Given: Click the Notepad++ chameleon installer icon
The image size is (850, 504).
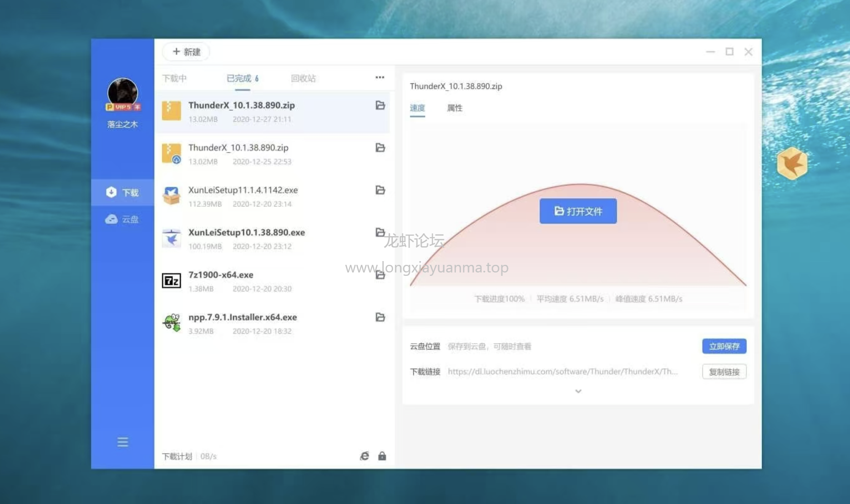Looking at the screenshot, I should point(171,323).
